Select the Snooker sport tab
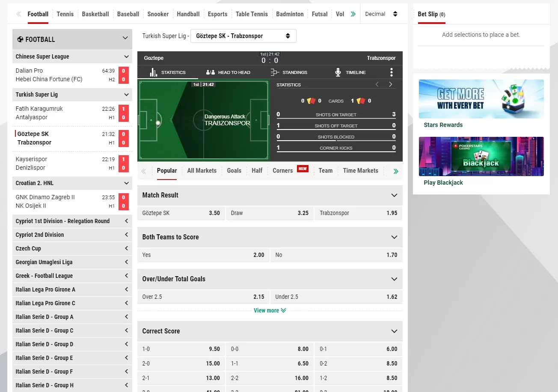This screenshot has height=392, width=558. [158, 14]
